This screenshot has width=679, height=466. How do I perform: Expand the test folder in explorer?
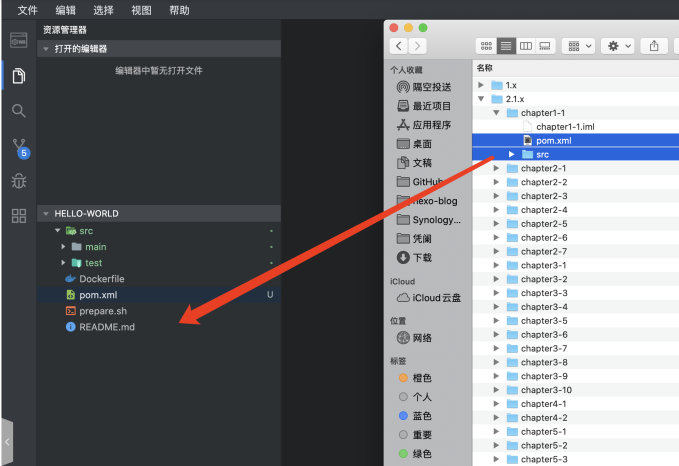(x=63, y=263)
